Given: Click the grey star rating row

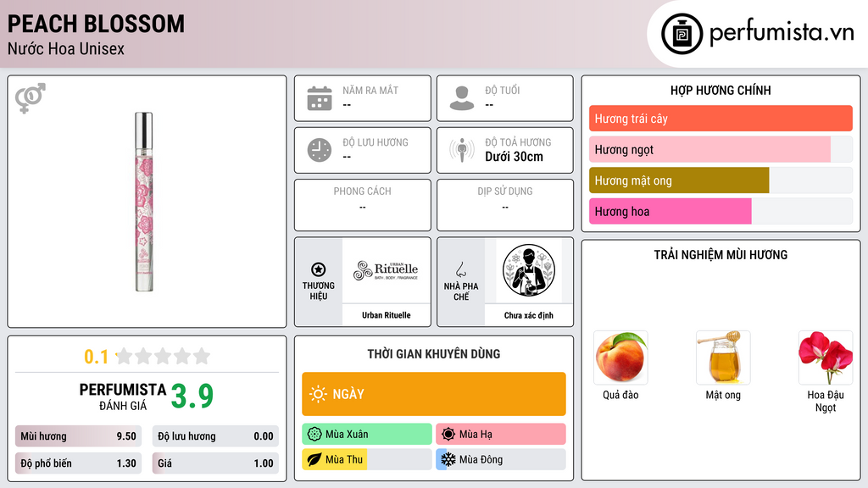Looking at the screenshot, I should pyautogui.click(x=163, y=356).
